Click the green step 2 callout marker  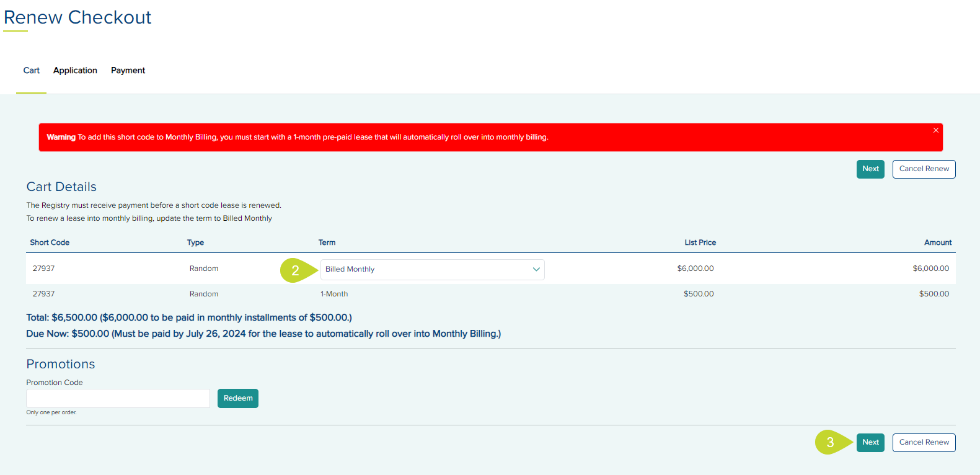296,270
